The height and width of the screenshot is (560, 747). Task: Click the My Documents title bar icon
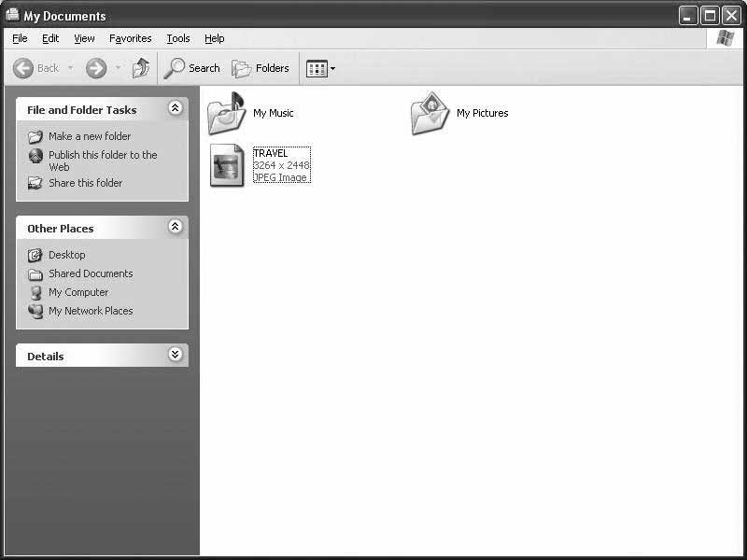(13, 15)
